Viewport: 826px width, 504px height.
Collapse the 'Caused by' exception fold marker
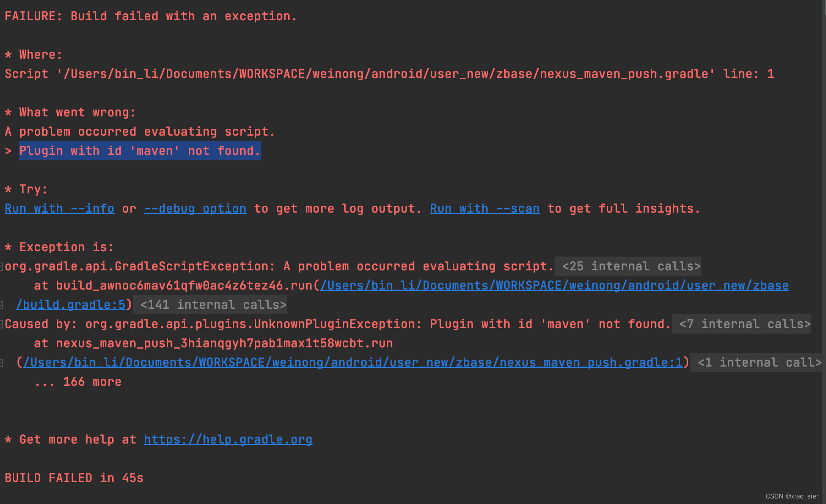coord(2,324)
